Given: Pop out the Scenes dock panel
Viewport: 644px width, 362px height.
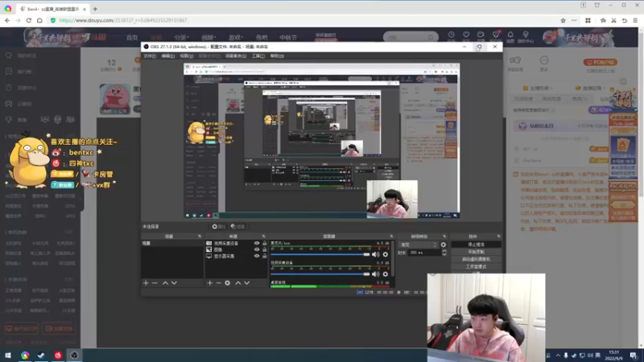Looking at the screenshot, I should (200, 237).
